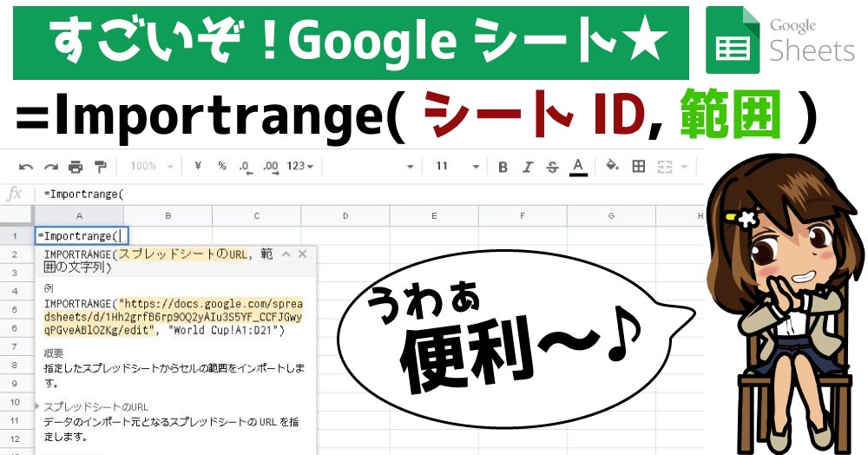This screenshot has height=455, width=868.
Task: Print the spreadsheet via printer icon
Action: (x=76, y=167)
